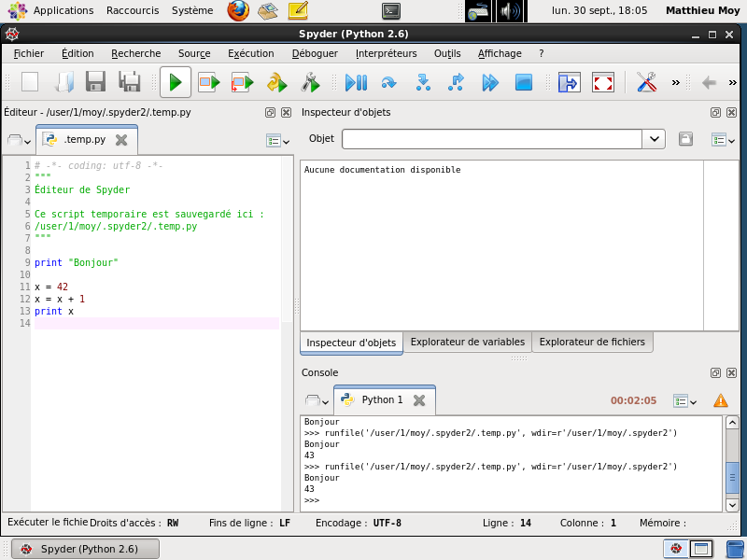Viewport: 747px width, 560px height.
Task: Open the console tab browse dropdown
Action: (317, 400)
